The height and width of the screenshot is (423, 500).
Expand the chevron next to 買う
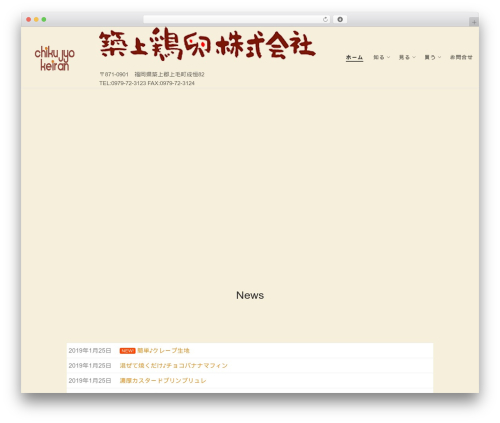[x=440, y=57]
